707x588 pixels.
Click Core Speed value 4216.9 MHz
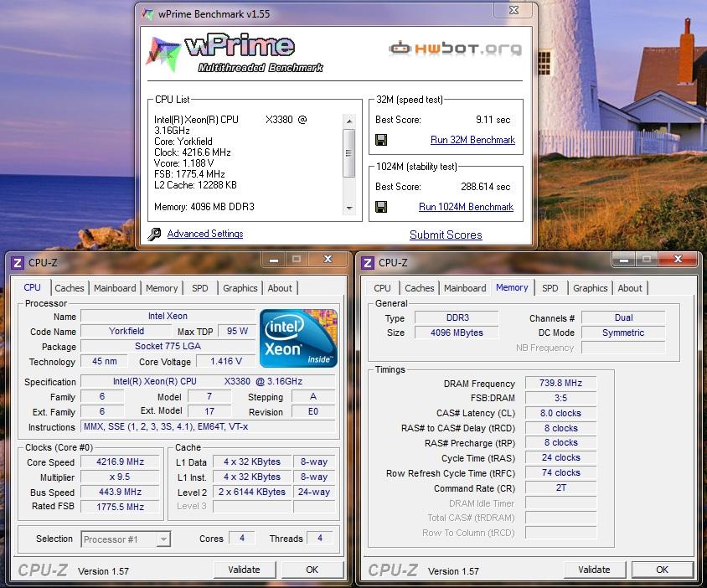(120, 462)
